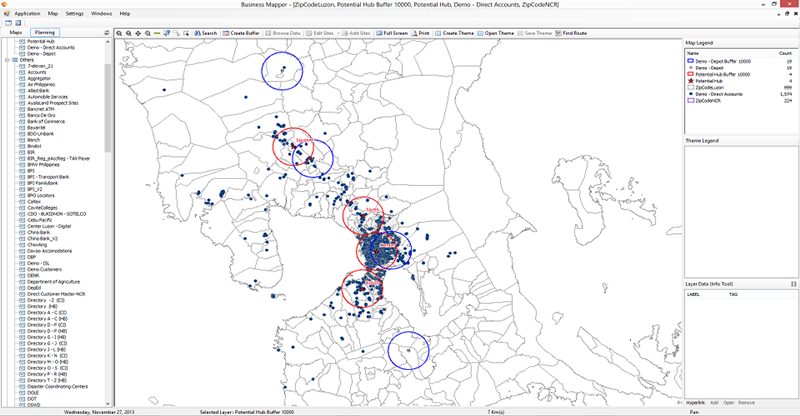
Task: Click the Count column header in Map Legend
Action: [785, 53]
